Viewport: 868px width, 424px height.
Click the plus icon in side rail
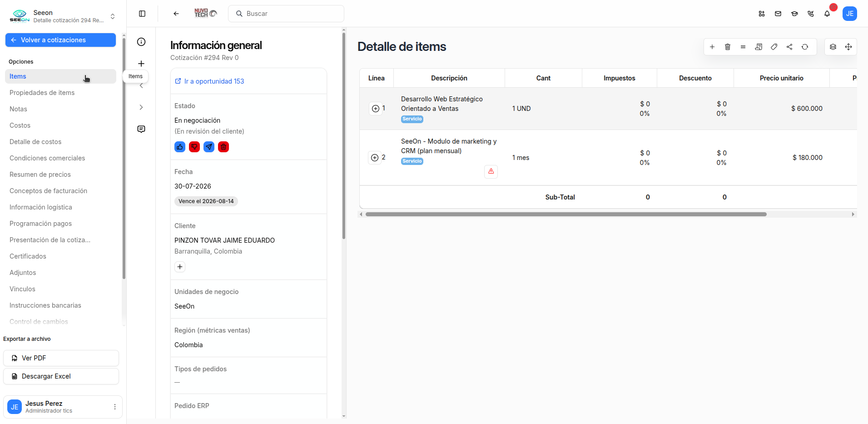click(141, 64)
